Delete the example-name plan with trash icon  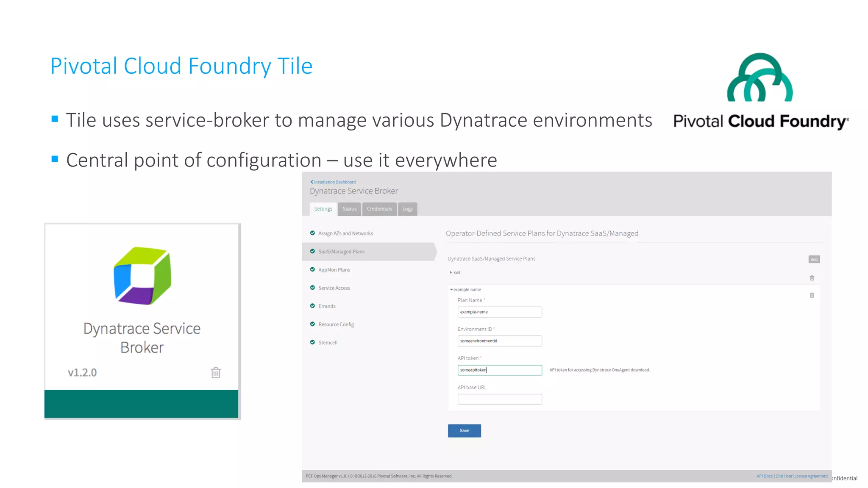812,295
